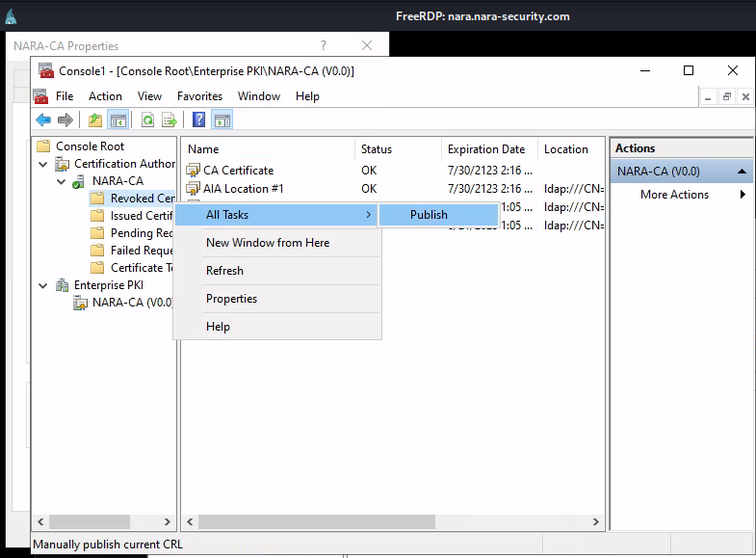Viewport: 756px width, 558px height.
Task: Collapse the NARA-CA tree node
Action: click(x=61, y=181)
